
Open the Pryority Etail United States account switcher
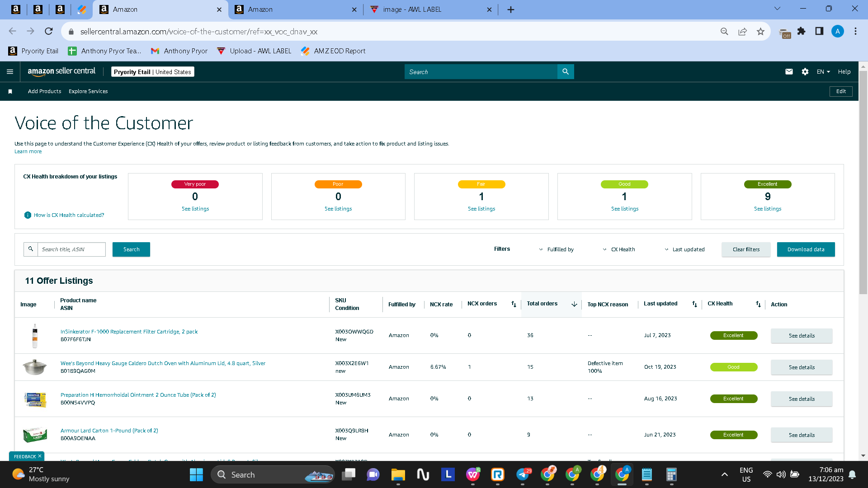(x=153, y=72)
